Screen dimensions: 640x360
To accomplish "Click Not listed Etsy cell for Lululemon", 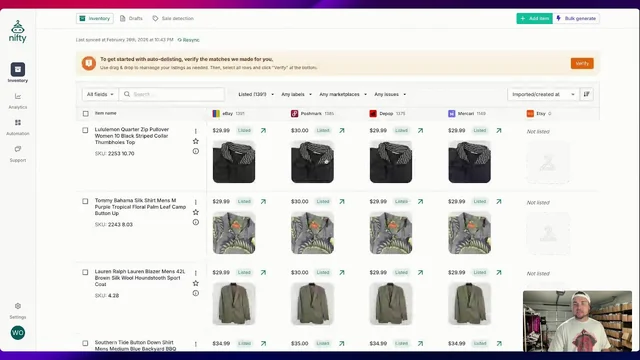I will (x=538, y=131).
